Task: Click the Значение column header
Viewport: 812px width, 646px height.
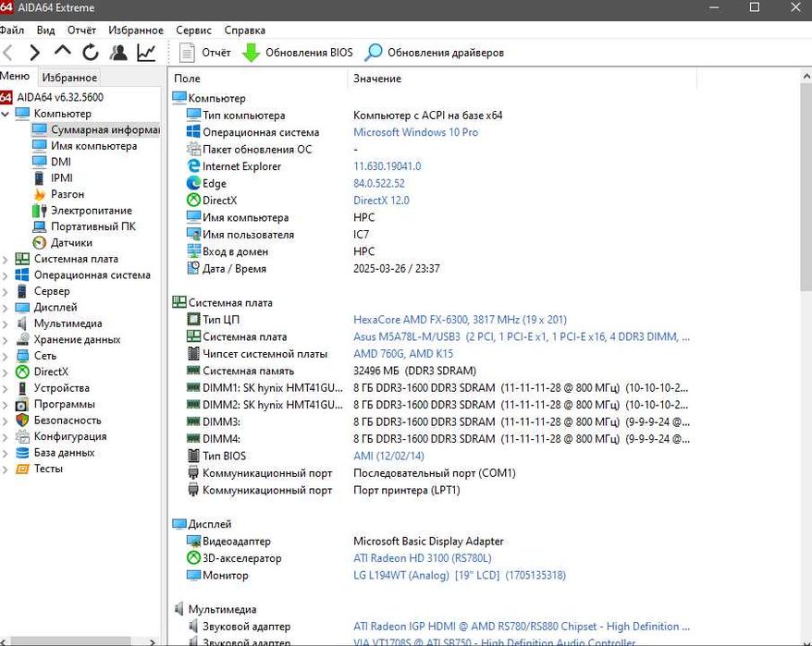Action: coord(522,79)
